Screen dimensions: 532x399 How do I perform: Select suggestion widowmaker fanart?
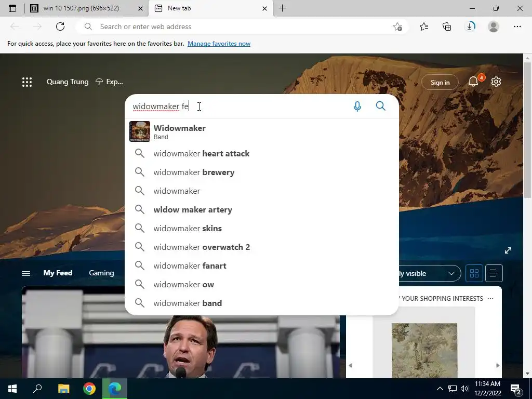(262, 265)
